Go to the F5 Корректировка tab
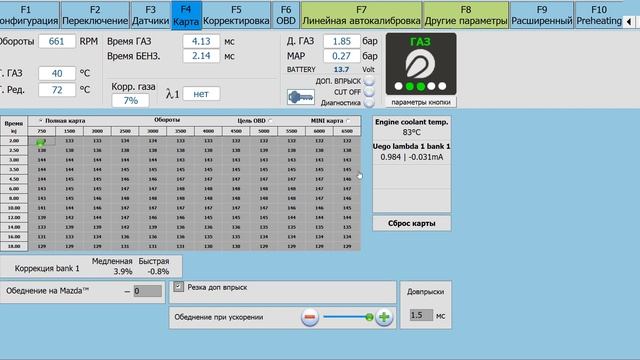The height and width of the screenshot is (360, 640). pos(236,15)
